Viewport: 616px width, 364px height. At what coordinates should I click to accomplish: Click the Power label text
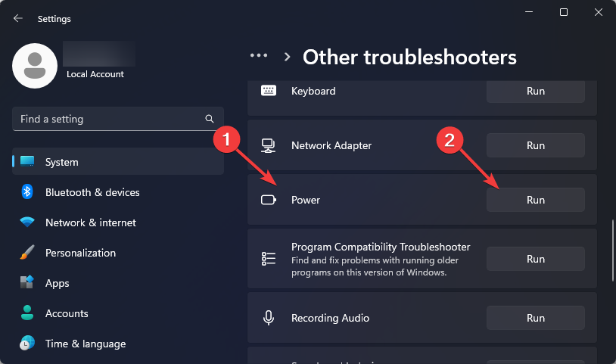pyautogui.click(x=306, y=200)
